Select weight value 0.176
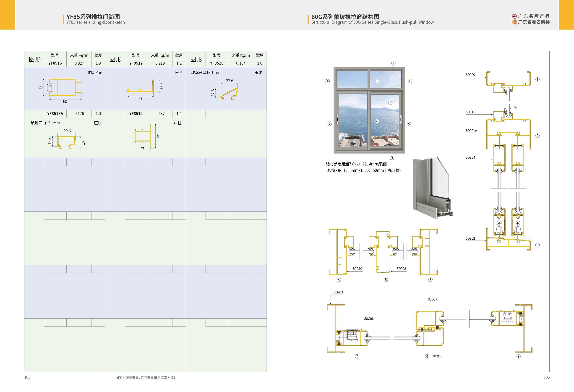The width and height of the screenshot is (574, 392). point(79,114)
